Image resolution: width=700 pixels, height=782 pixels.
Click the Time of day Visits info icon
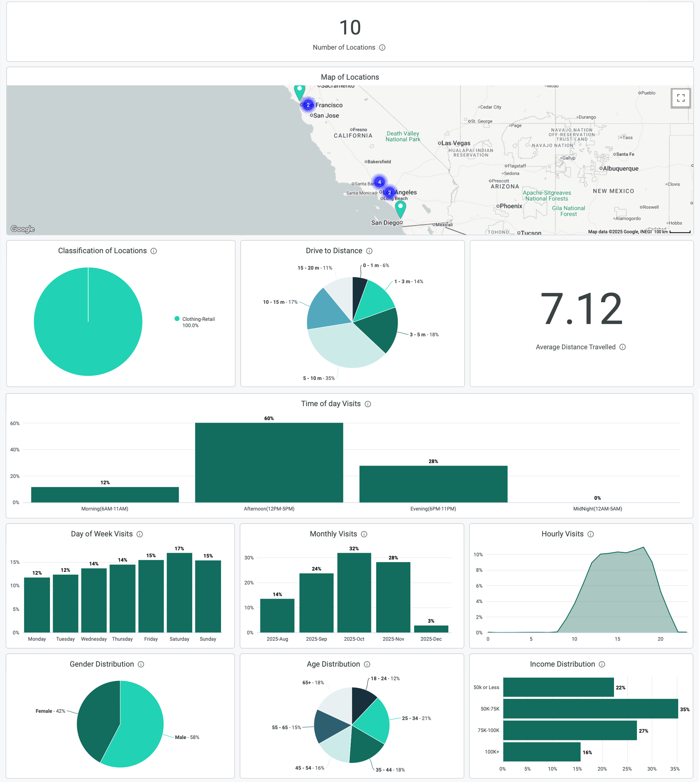pos(368,404)
